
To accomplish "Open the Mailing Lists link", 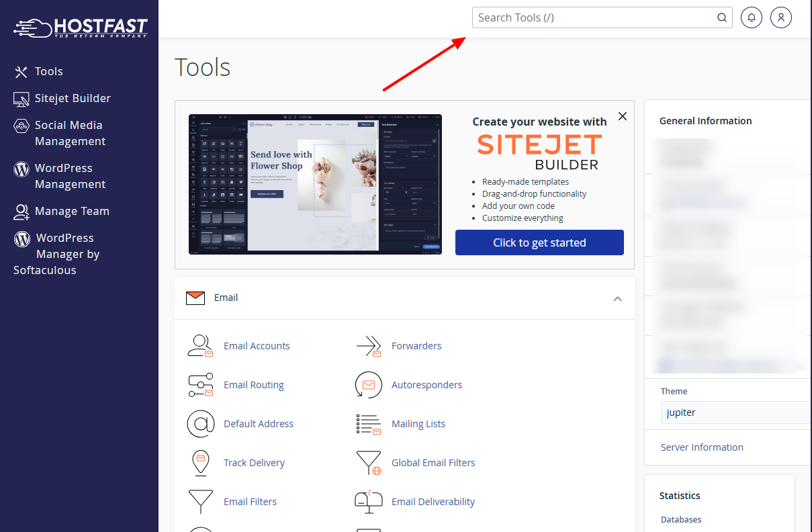I will (x=418, y=424).
